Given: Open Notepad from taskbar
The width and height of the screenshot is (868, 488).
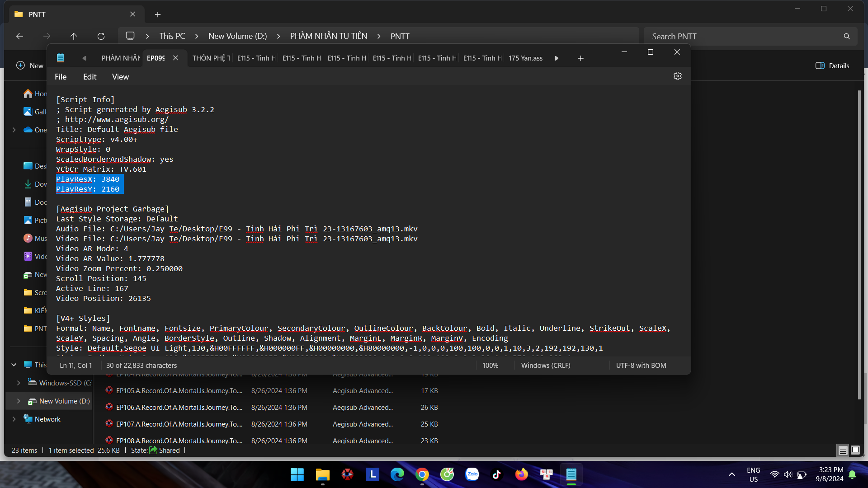Looking at the screenshot, I should pos(571,474).
